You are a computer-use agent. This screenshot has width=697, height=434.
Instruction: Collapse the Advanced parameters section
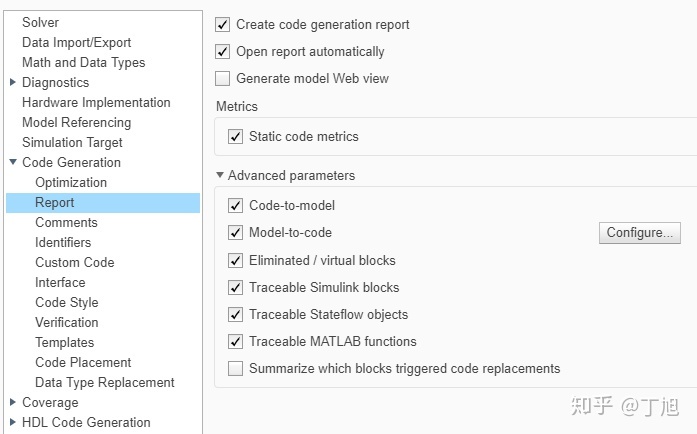[220, 175]
